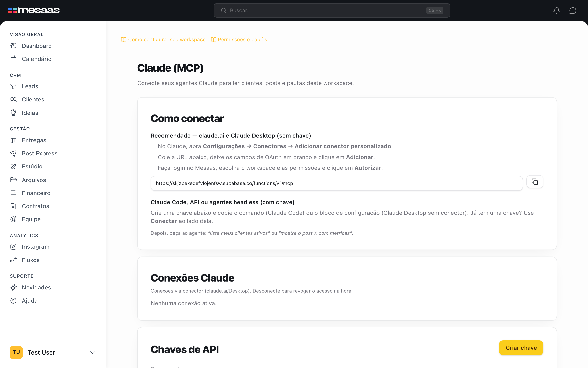The image size is (588, 368).
Task: Click the text Nenhuma conexão ativa.
Action: (x=184, y=303)
